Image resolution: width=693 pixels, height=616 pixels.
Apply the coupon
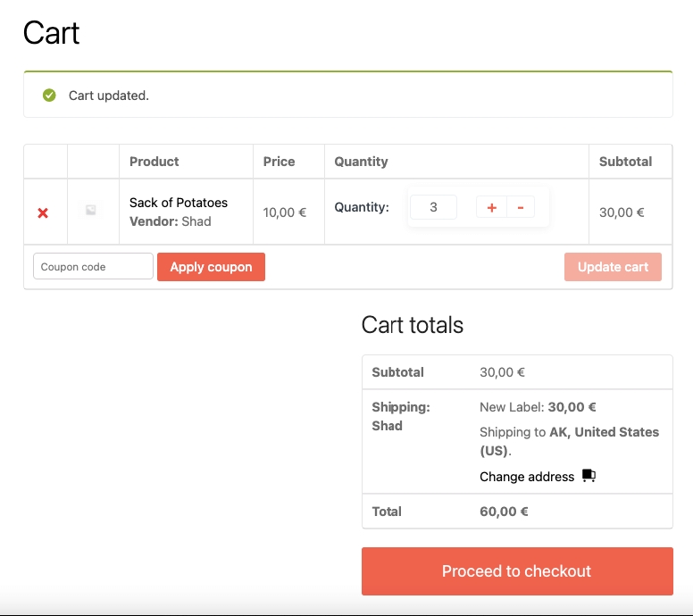[x=211, y=267]
